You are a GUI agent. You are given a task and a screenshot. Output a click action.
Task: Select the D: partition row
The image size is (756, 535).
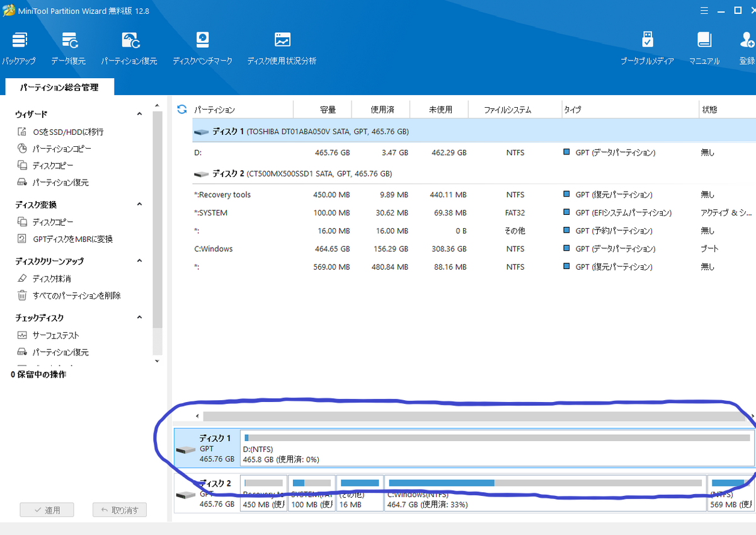coord(474,152)
